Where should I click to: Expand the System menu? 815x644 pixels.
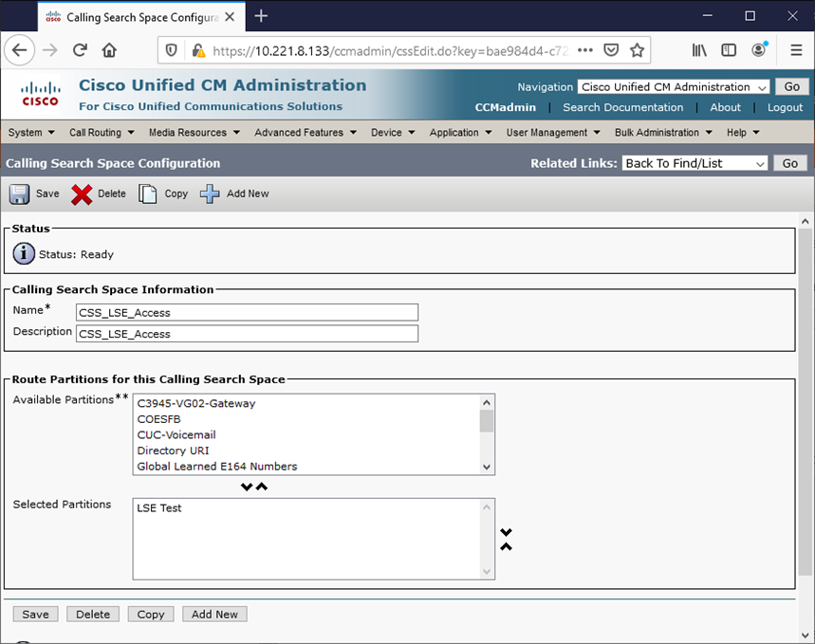click(x=31, y=133)
